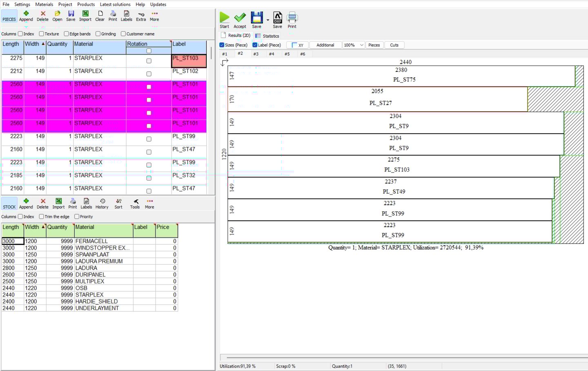The height and width of the screenshot is (371, 588).
Task: Click Delete in the PIECES toolbar
Action: pos(42,16)
